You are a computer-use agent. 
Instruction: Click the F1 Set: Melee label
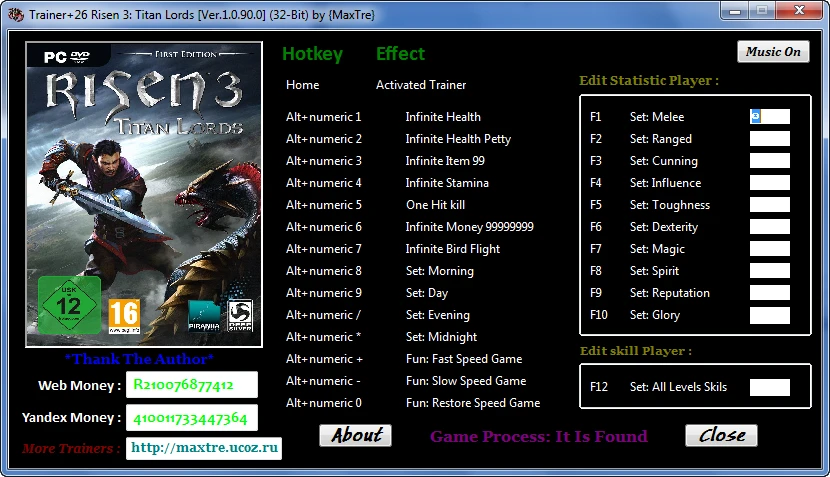point(637,117)
